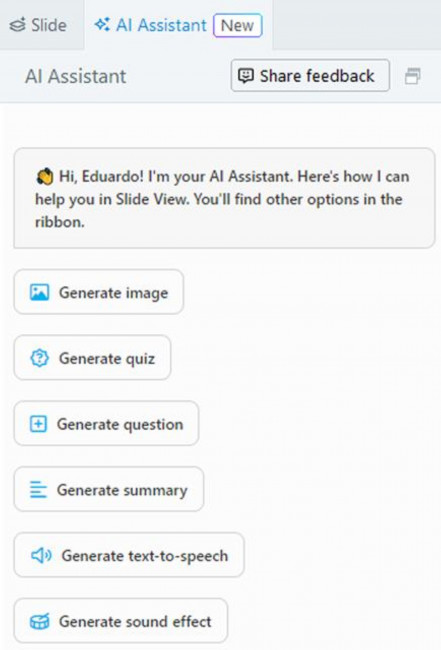Click the New badge on AI Assistant tab
The image size is (441, 650).
237,25
